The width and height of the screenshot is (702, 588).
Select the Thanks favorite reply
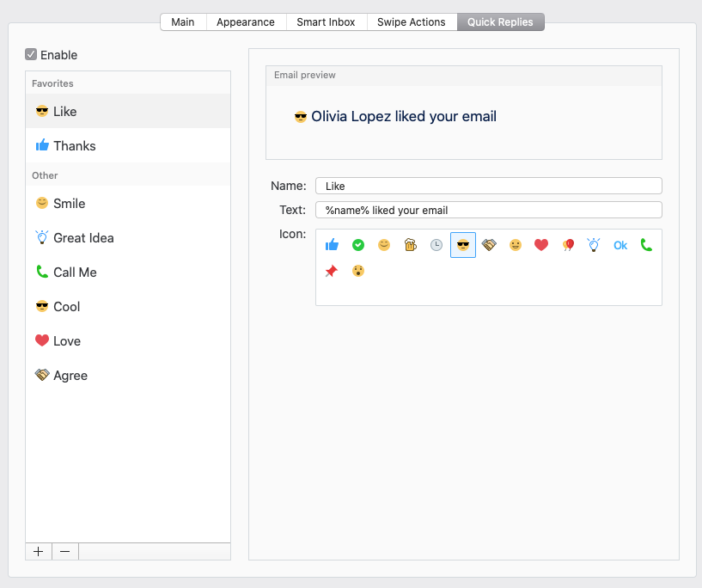pos(74,146)
